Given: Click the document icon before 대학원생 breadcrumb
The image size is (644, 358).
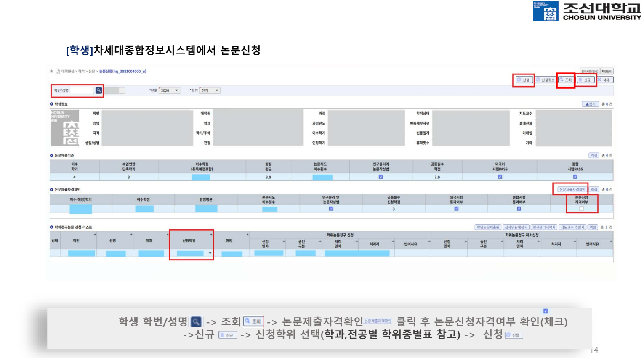Looking at the screenshot, I should (x=58, y=72).
